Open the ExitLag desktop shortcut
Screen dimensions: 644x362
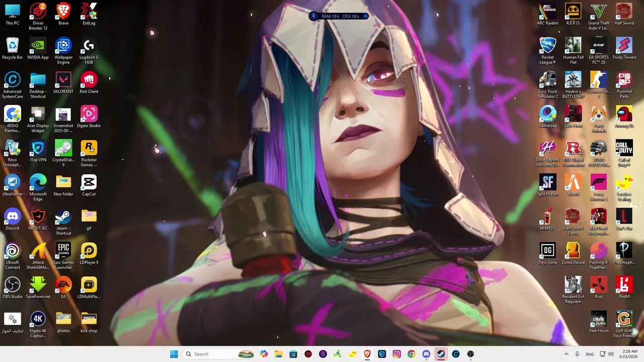(89, 14)
